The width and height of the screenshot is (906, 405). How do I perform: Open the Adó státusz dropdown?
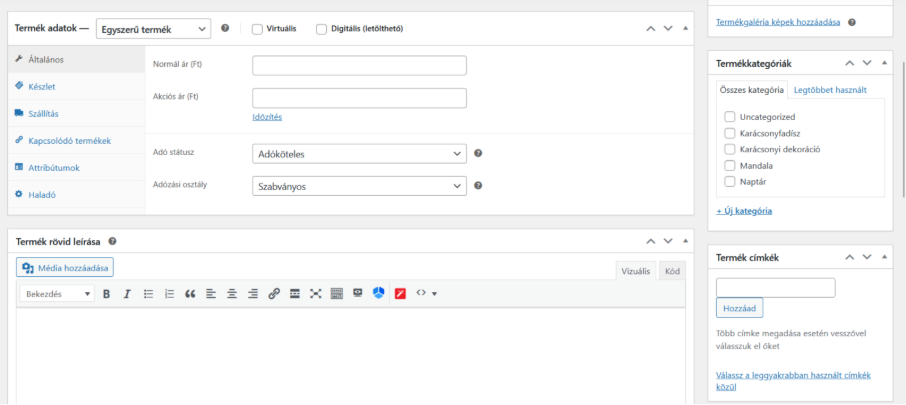point(359,154)
